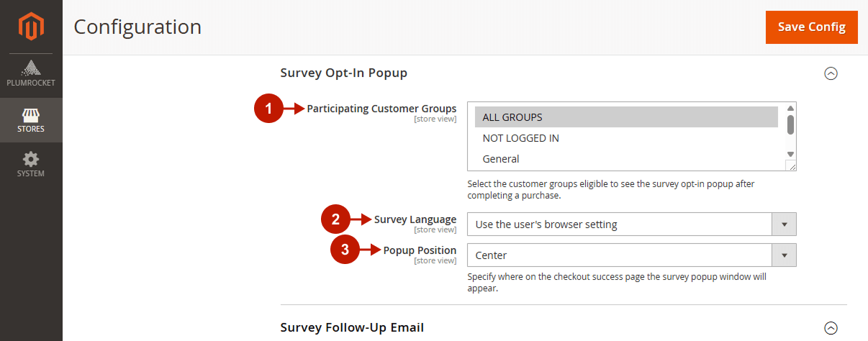Open the System gear icon
The height and width of the screenshot is (341, 868).
[x=31, y=159]
